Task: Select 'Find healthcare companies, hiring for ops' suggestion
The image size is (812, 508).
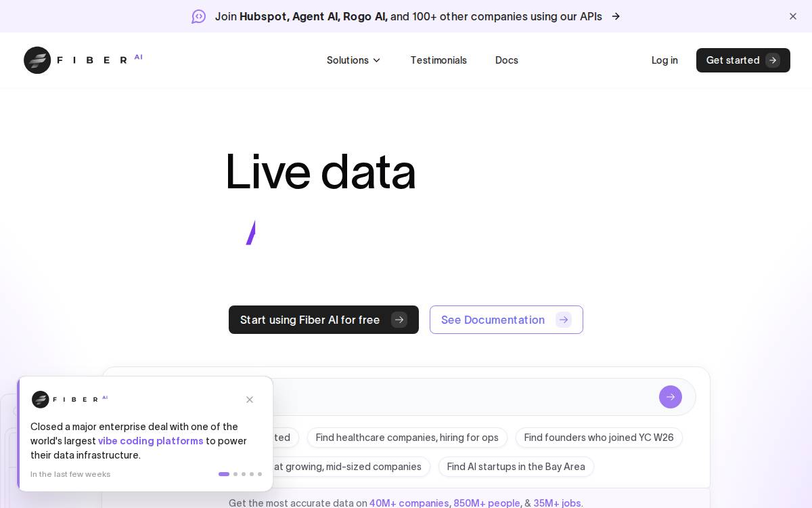Action: pyautogui.click(x=407, y=438)
